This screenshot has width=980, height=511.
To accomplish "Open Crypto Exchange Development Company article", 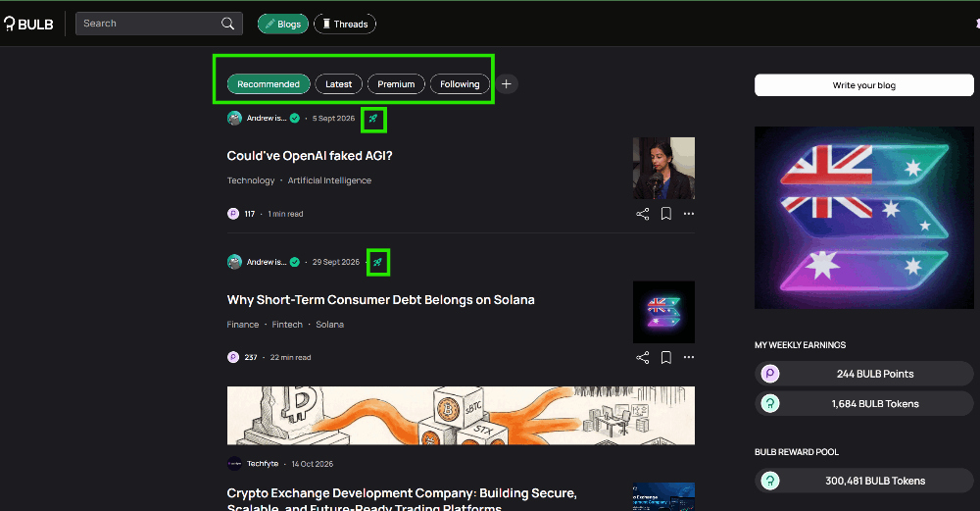I will [402, 499].
